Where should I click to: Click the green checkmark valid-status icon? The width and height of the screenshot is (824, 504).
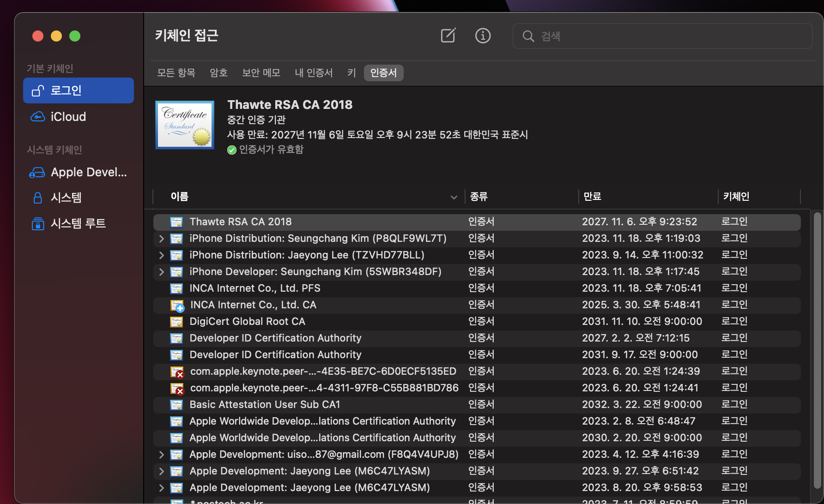[x=232, y=150]
